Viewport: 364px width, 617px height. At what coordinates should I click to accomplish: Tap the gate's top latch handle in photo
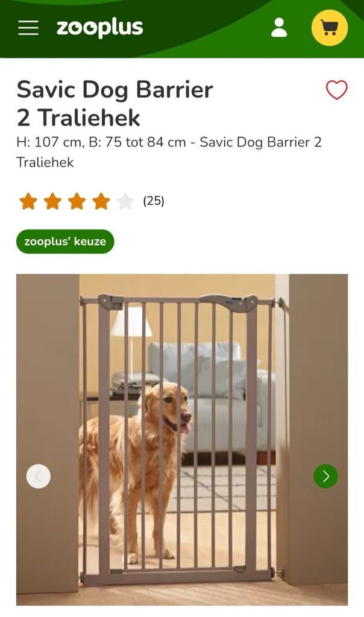coord(229,302)
